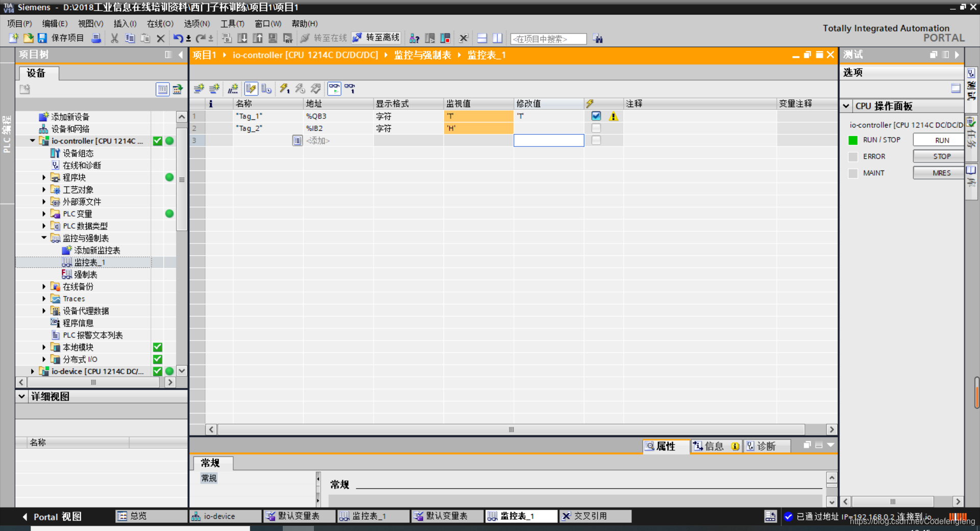Expand the 工艺对象 folder
Screen dimensions: 980x531
[44, 190]
